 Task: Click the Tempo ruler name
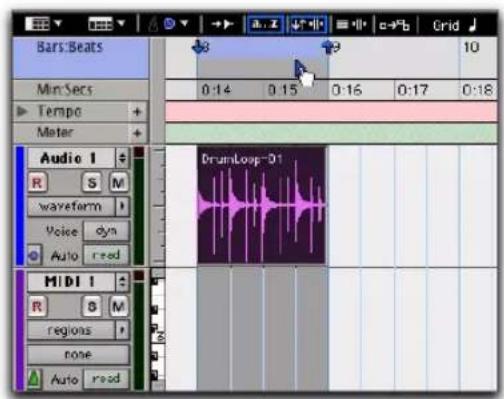click(59, 111)
